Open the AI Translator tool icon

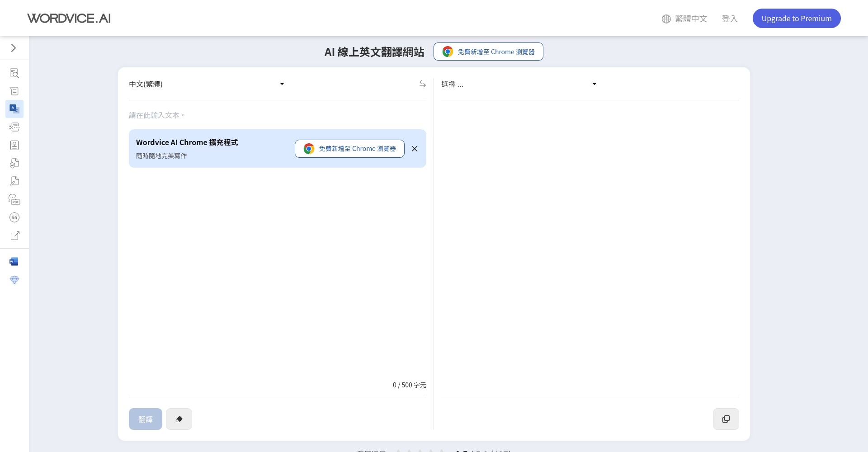[x=14, y=108]
